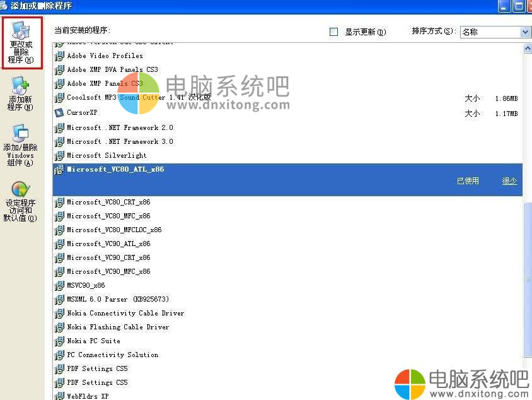
Task: Select Microsoft .NET Framework 3.0 text
Action: pos(120,141)
